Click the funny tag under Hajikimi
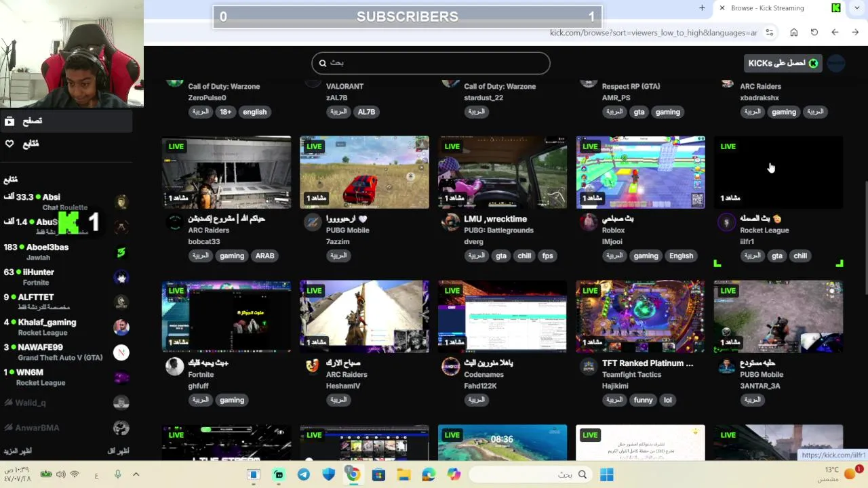The image size is (868, 488). 643,400
